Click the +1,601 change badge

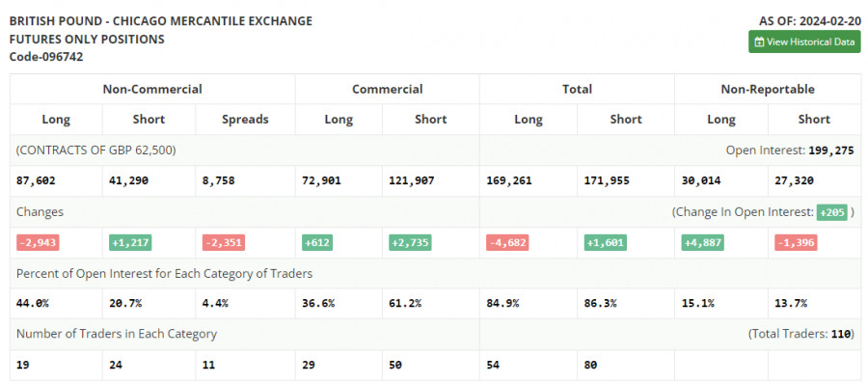[606, 242]
